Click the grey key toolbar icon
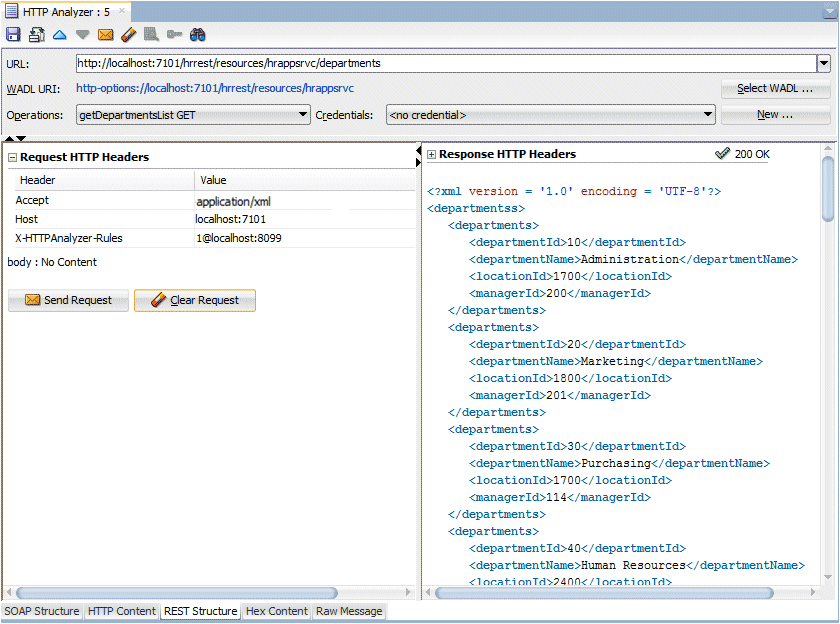The image size is (840, 624). click(x=174, y=35)
